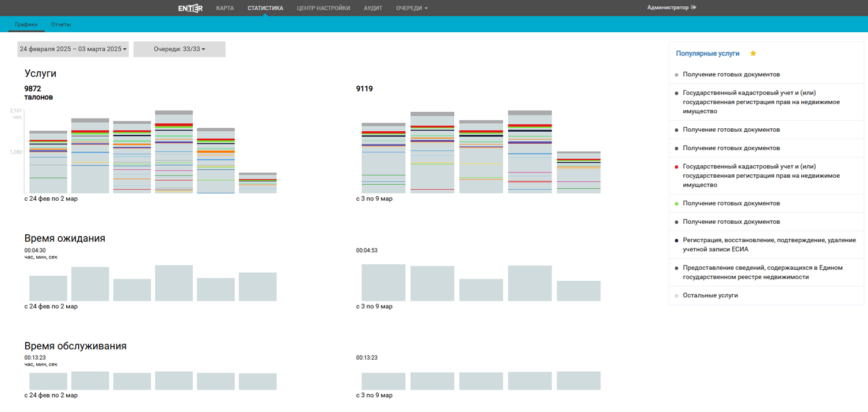The image size is (868, 412).
Task: Open the Очереди menu in the top navigation
Action: [412, 8]
